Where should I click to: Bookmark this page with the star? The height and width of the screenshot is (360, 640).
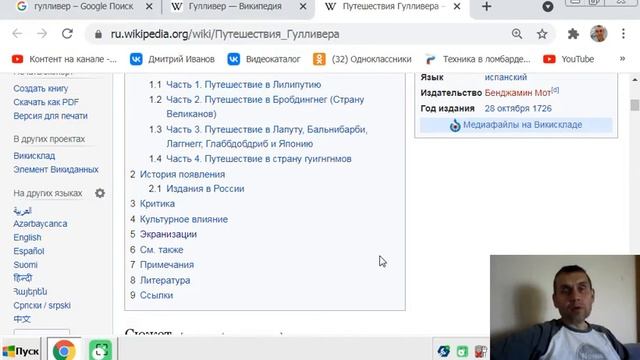542,34
